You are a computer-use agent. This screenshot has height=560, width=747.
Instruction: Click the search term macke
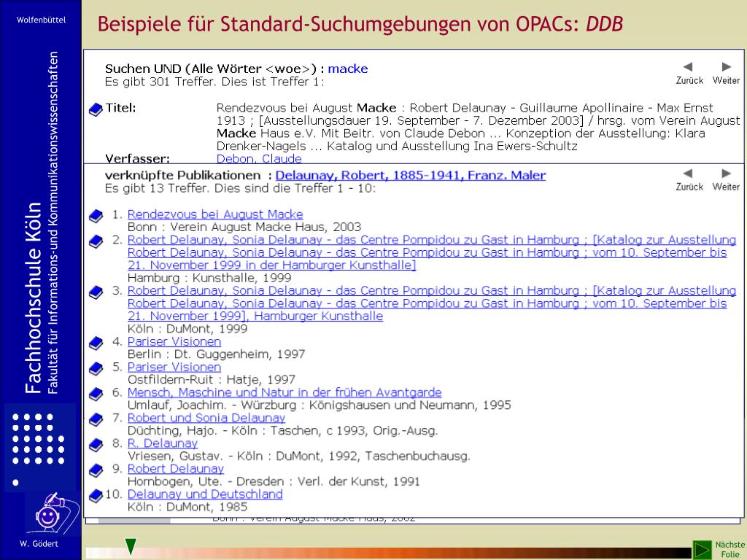pos(348,69)
